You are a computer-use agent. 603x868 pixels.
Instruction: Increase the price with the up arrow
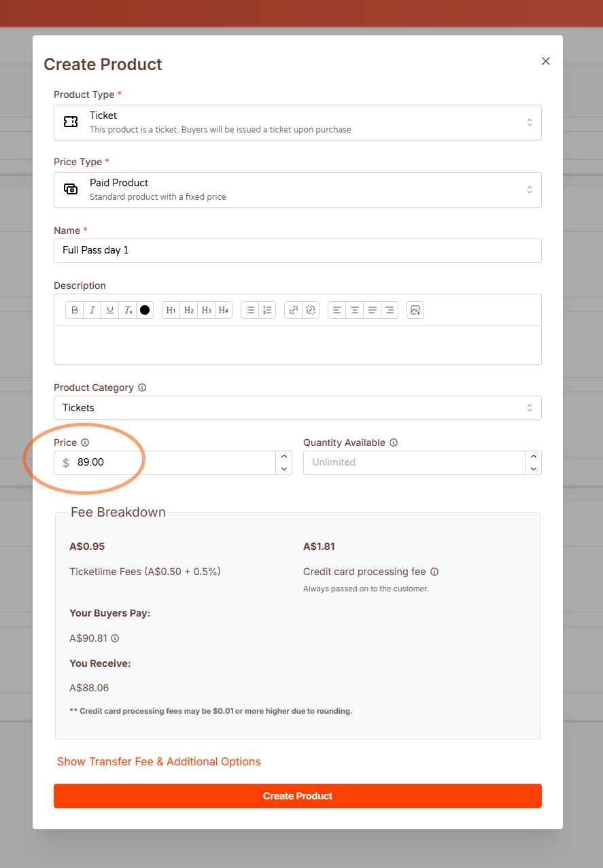(x=284, y=457)
